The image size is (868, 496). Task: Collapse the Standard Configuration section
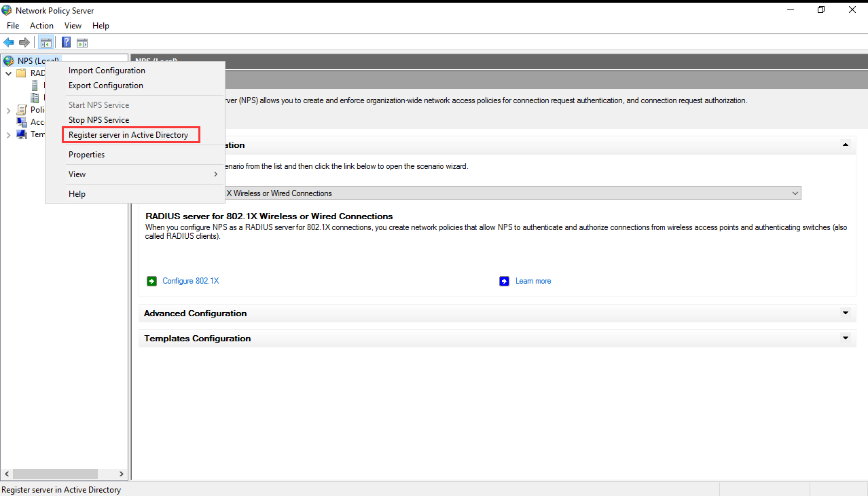click(845, 145)
